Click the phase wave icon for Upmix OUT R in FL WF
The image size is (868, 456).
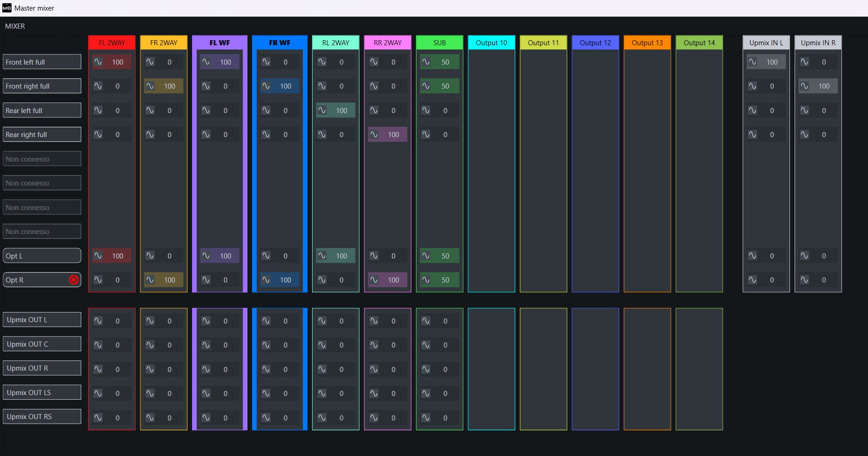(206, 369)
